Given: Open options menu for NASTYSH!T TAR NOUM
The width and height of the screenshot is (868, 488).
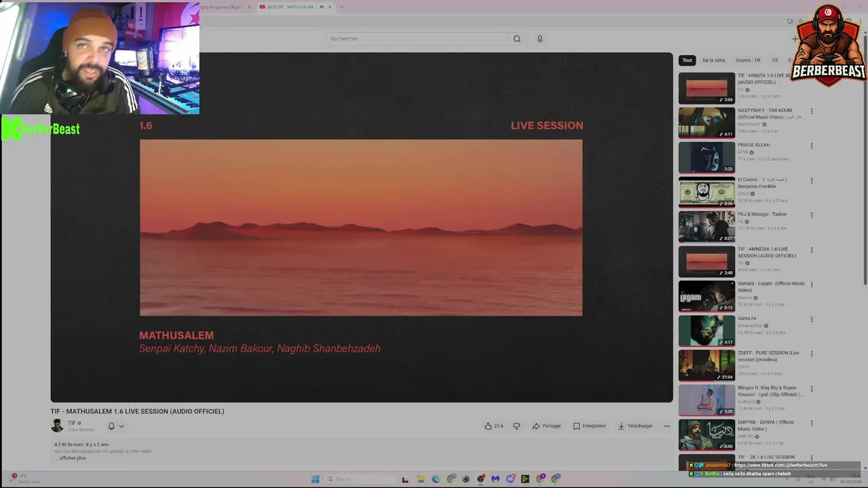Looking at the screenshot, I should pos(811,111).
